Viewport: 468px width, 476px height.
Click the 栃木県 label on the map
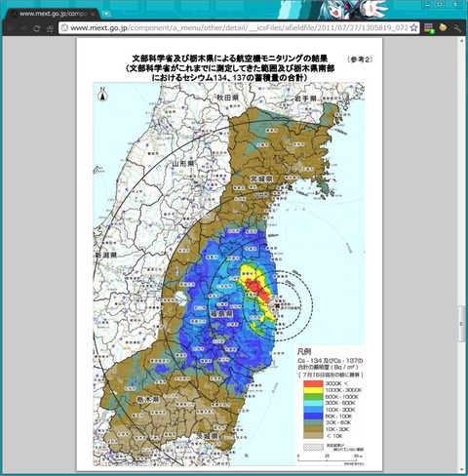(x=147, y=399)
